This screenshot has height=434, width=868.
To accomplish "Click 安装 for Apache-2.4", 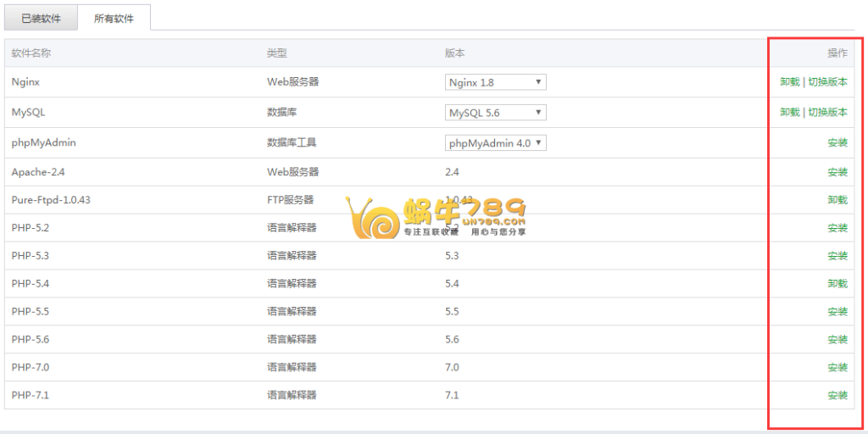I will [x=837, y=172].
